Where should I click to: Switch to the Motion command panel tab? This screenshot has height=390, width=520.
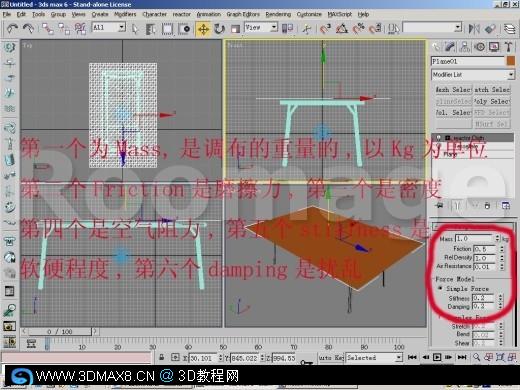(x=480, y=47)
